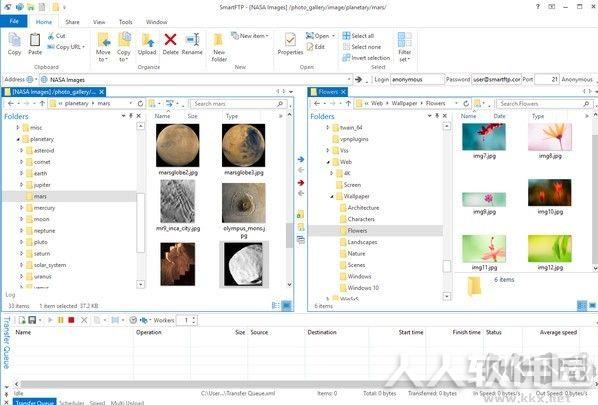The width and height of the screenshot is (598, 405).
Task: Click the Edit icon in Open group
Action: pyautogui.click(x=310, y=47)
